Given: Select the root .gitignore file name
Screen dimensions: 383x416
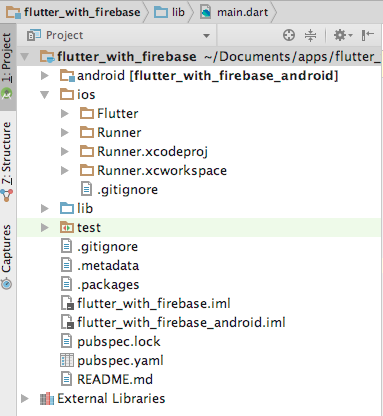Looking at the screenshot, I should pos(107,247).
